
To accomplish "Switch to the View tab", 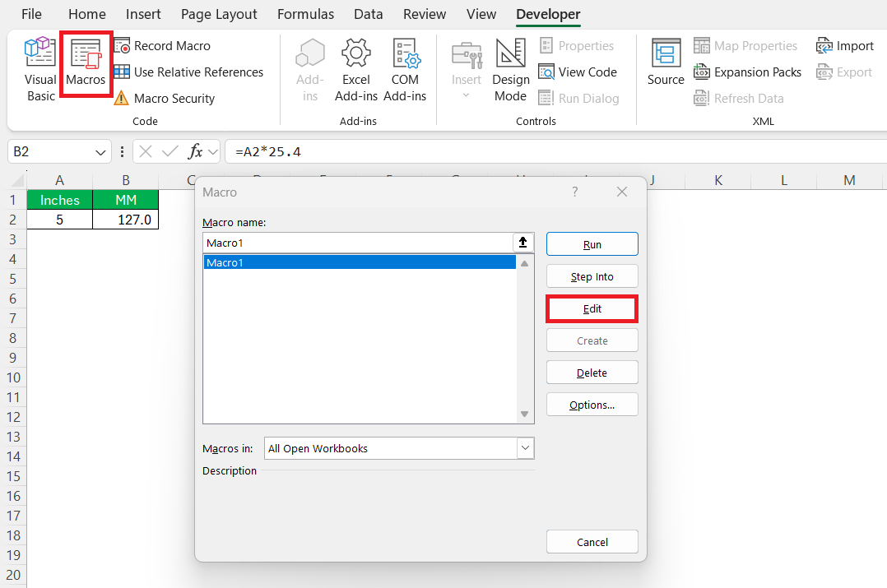I will (x=481, y=14).
